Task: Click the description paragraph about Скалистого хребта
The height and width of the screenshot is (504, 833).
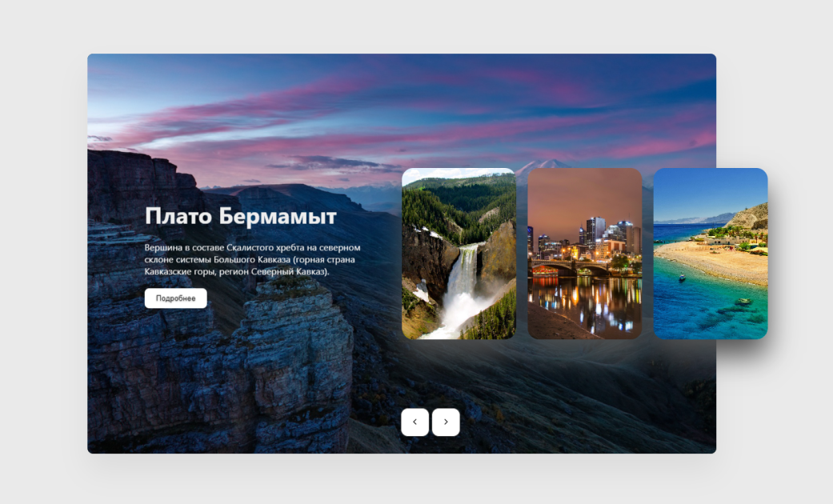Action: tap(252, 260)
